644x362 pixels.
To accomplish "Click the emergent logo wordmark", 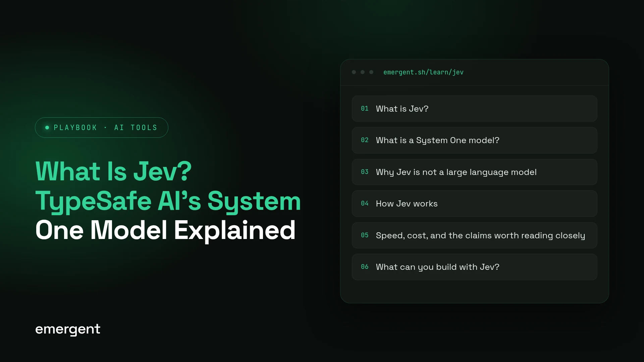I will [x=68, y=329].
